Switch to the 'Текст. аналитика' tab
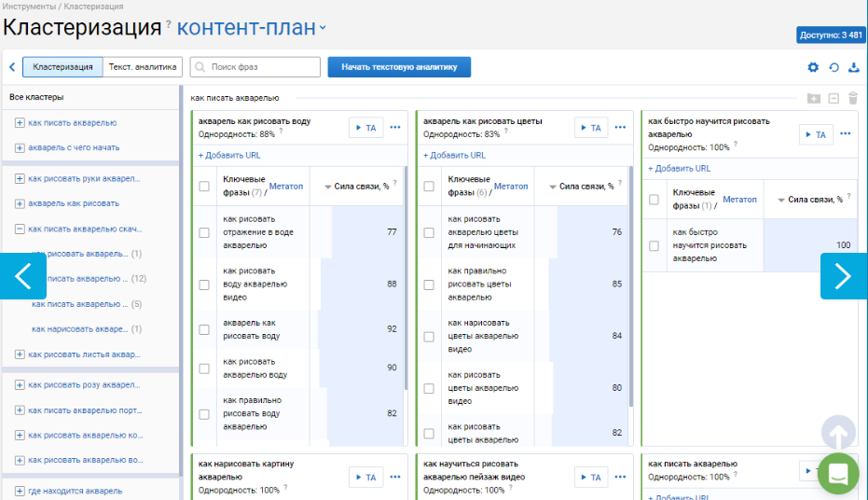Image resolution: width=868 pixels, height=500 pixels. pos(143,67)
